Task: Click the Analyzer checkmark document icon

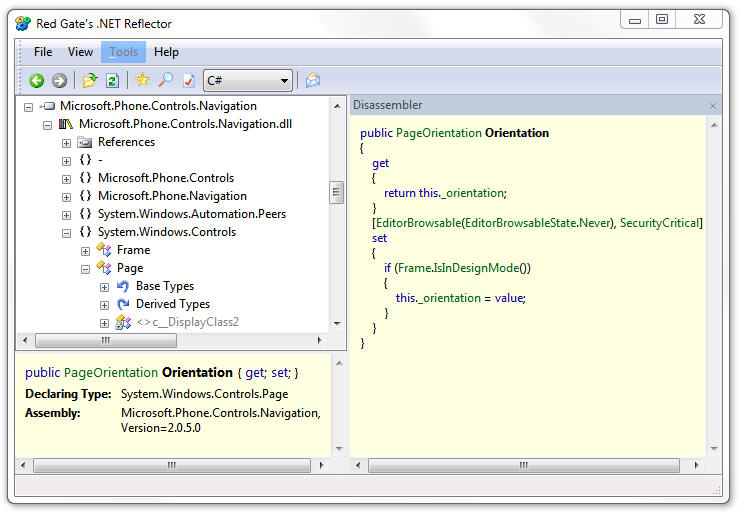Action: 189,80
